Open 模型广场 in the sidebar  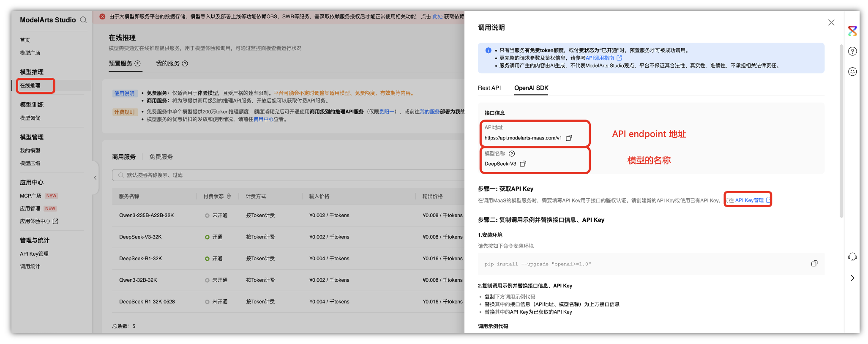click(x=30, y=53)
